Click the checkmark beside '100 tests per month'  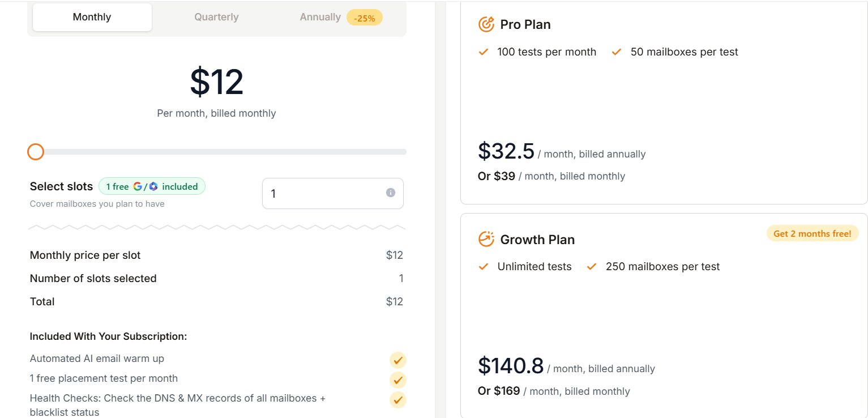click(x=484, y=52)
